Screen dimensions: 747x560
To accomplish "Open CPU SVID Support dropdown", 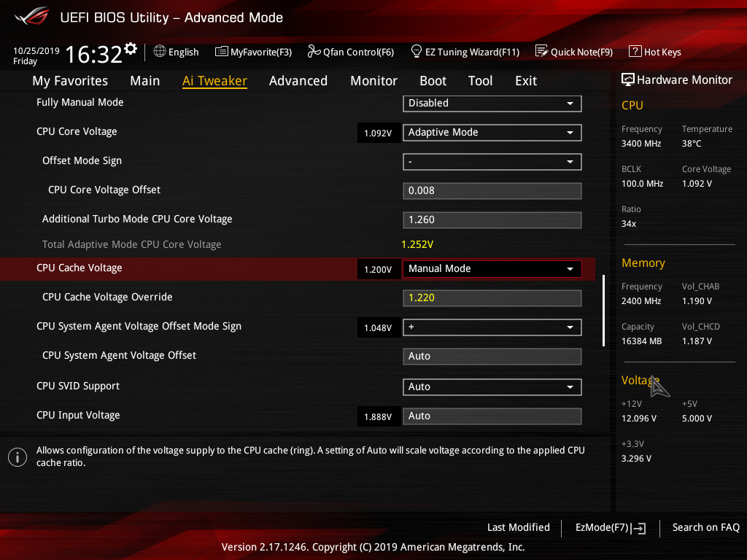I will 492,386.
